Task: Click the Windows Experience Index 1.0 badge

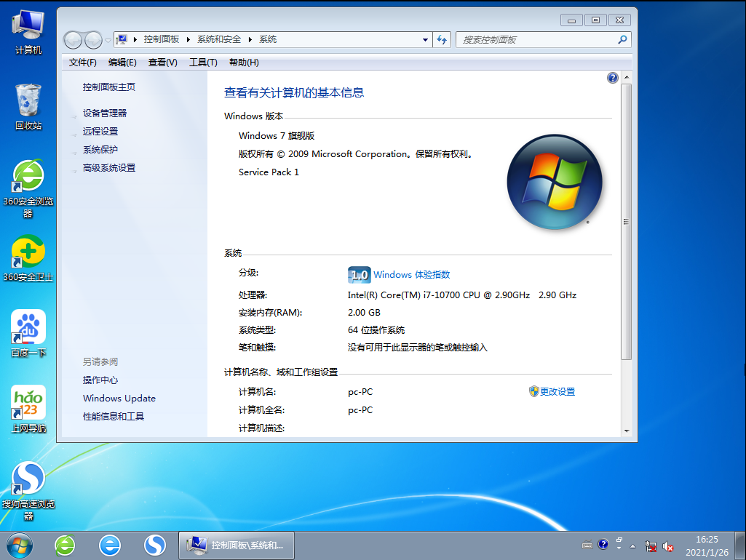Action: click(360, 275)
